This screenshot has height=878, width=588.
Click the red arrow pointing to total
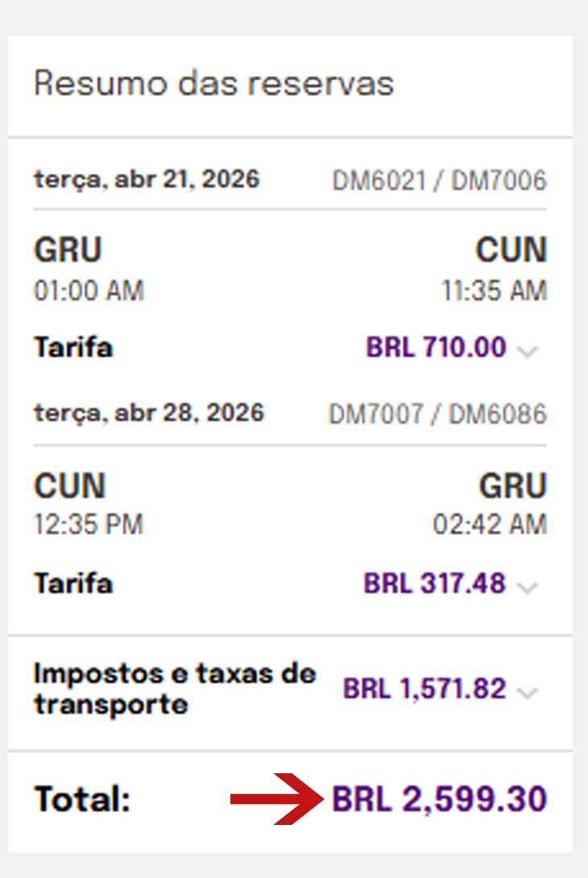276,799
